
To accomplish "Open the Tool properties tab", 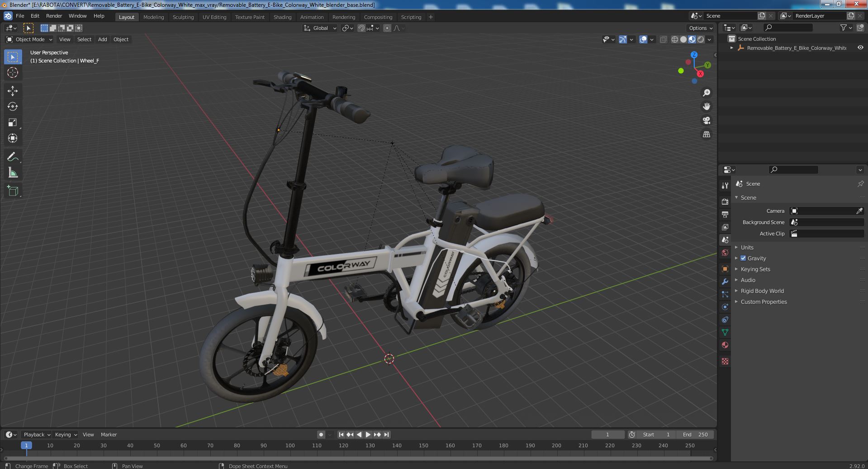I will point(725,186).
